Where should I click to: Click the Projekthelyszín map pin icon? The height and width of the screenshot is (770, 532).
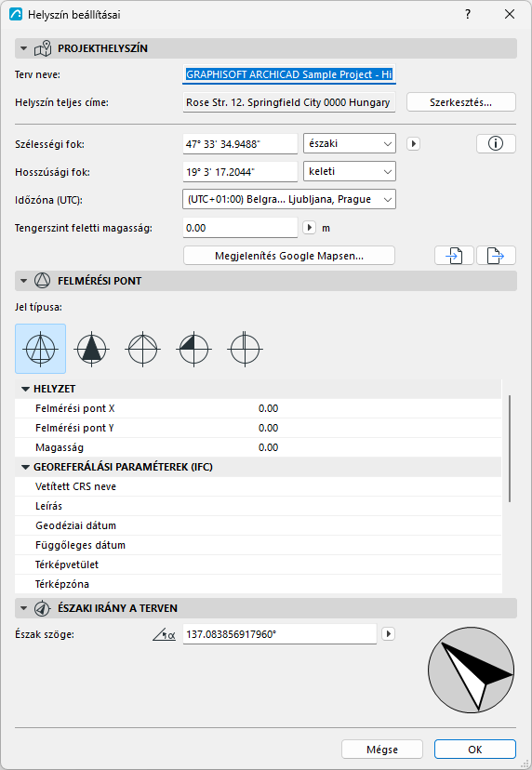(x=43, y=48)
